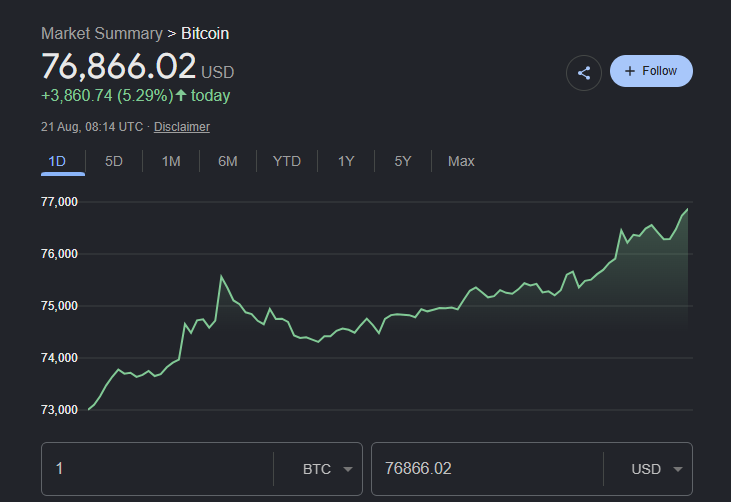Image resolution: width=731 pixels, height=502 pixels.
Task: View the 5Y price history
Action: (x=403, y=161)
